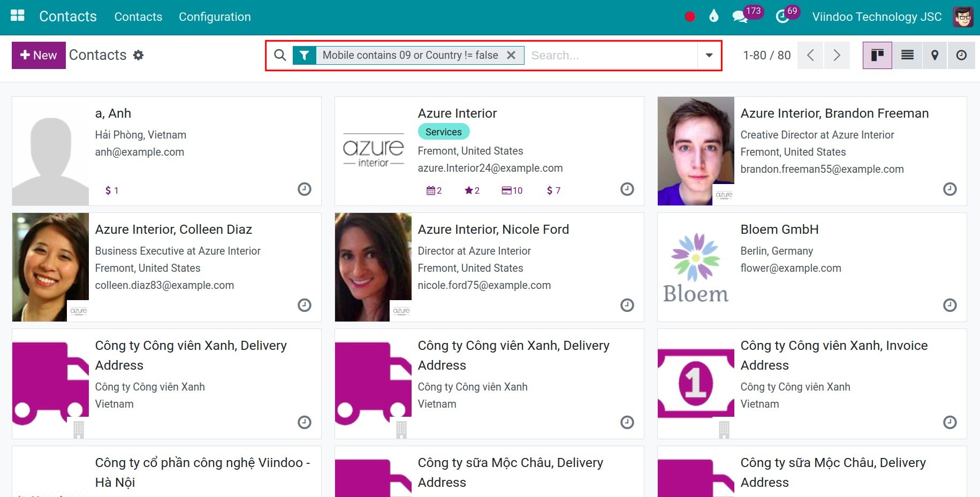Open activity clock on Bloem GmbH card
980x497 pixels.
click(950, 305)
